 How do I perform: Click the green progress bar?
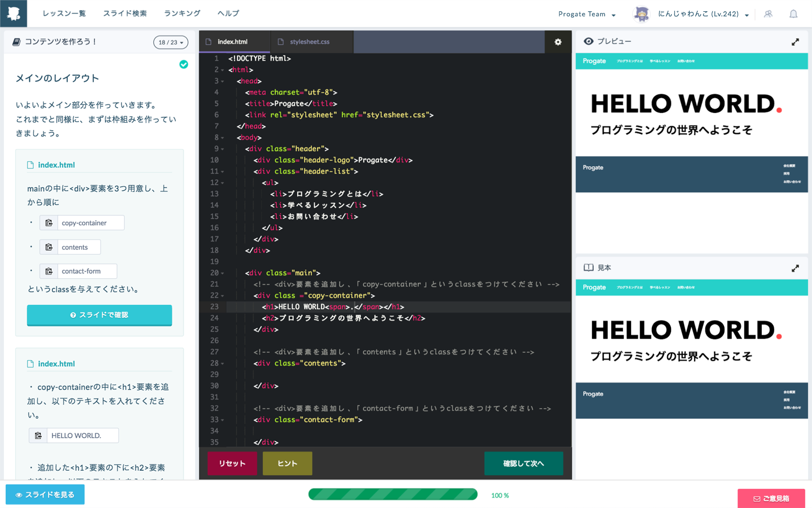click(x=393, y=494)
